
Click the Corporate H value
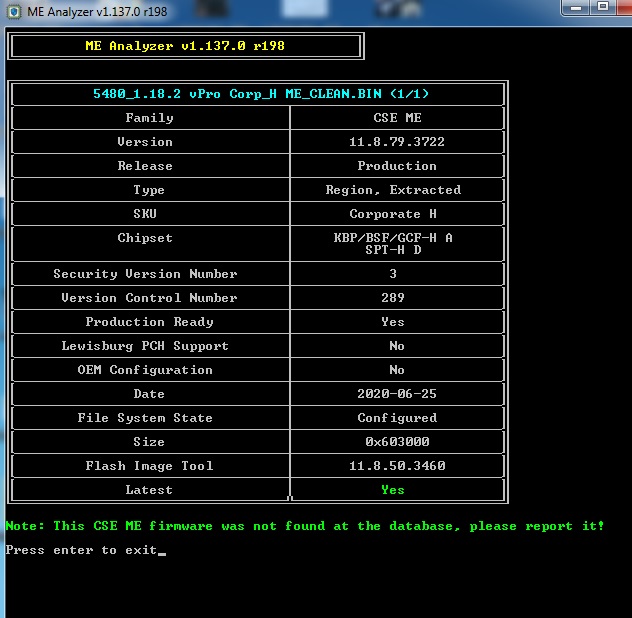393,214
